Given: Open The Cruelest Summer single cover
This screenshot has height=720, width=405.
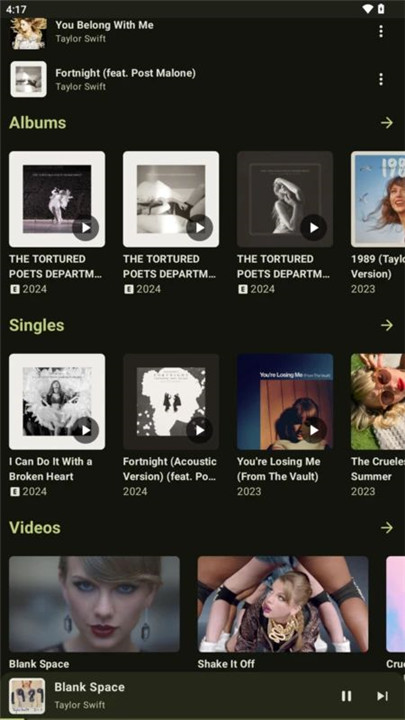Looking at the screenshot, I should pos(378,402).
